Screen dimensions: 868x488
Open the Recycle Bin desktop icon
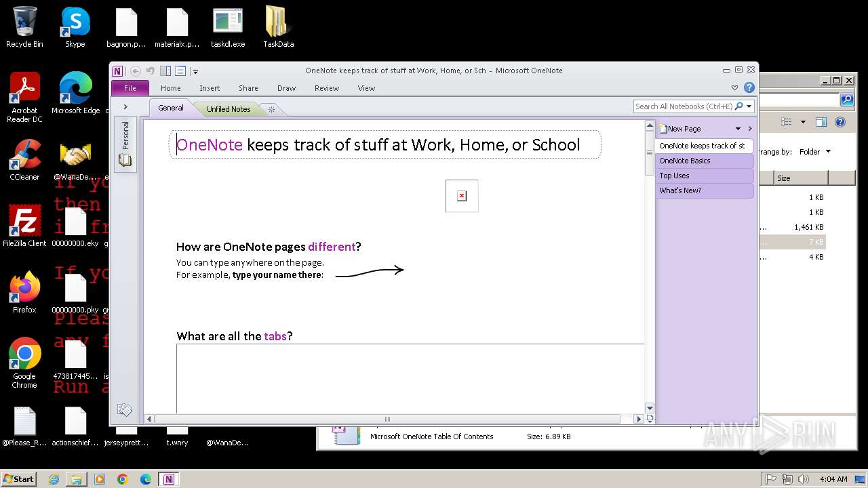tap(24, 28)
